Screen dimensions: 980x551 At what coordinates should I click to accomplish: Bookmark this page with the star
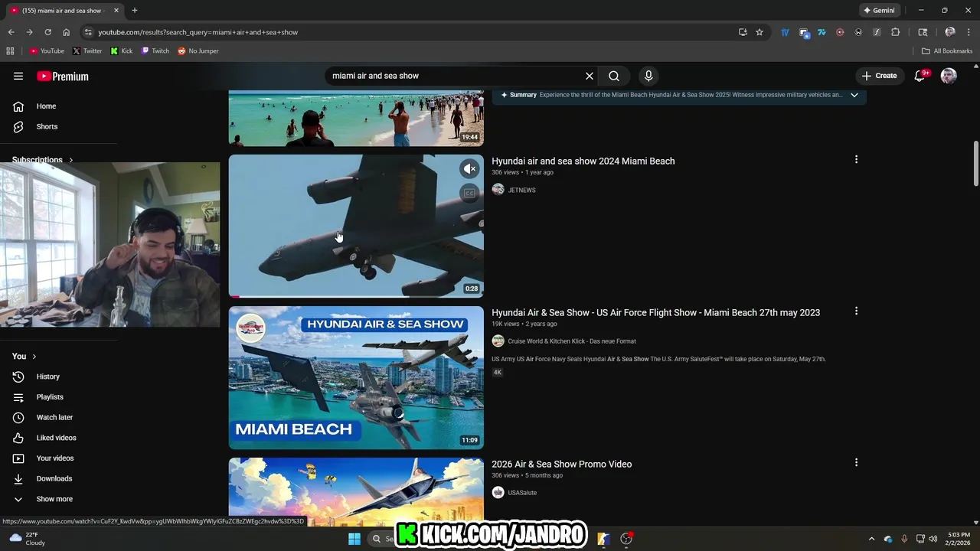click(x=759, y=32)
